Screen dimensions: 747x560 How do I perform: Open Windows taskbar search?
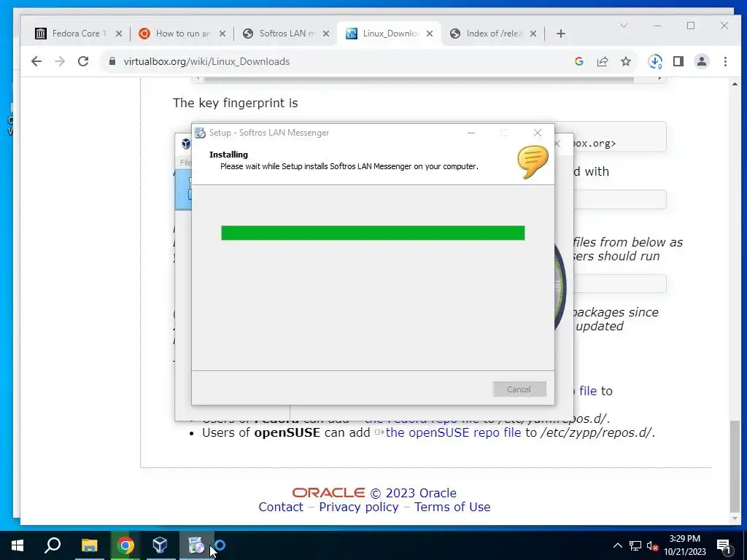(x=53, y=545)
